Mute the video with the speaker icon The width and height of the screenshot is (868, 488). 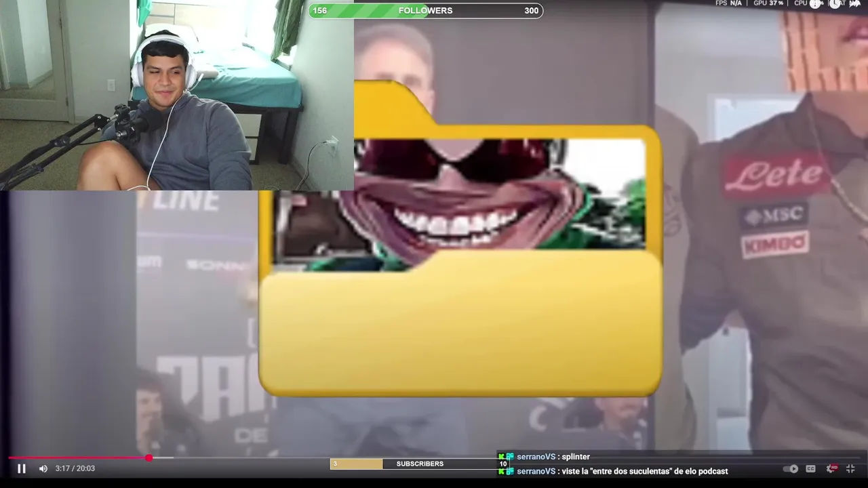(x=43, y=468)
